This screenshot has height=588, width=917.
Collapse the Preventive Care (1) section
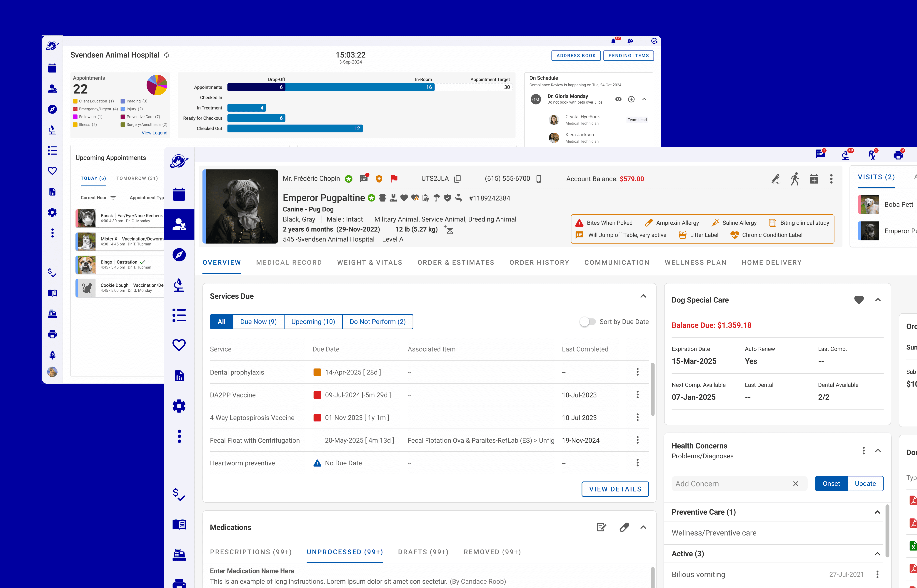coord(877,512)
